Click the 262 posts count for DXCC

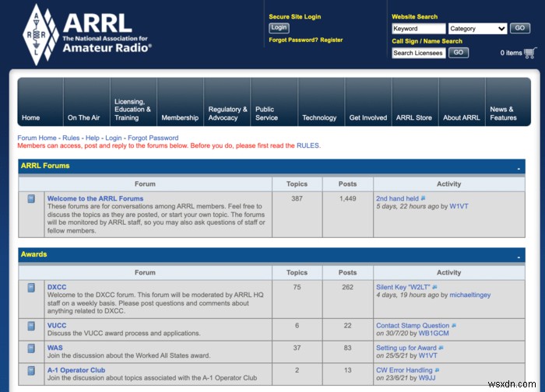(347, 287)
